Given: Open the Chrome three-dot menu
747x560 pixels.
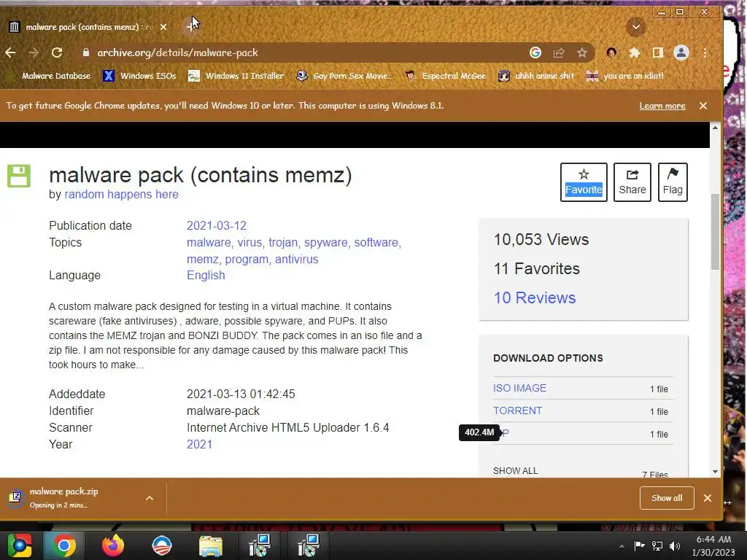Looking at the screenshot, I should [x=705, y=52].
